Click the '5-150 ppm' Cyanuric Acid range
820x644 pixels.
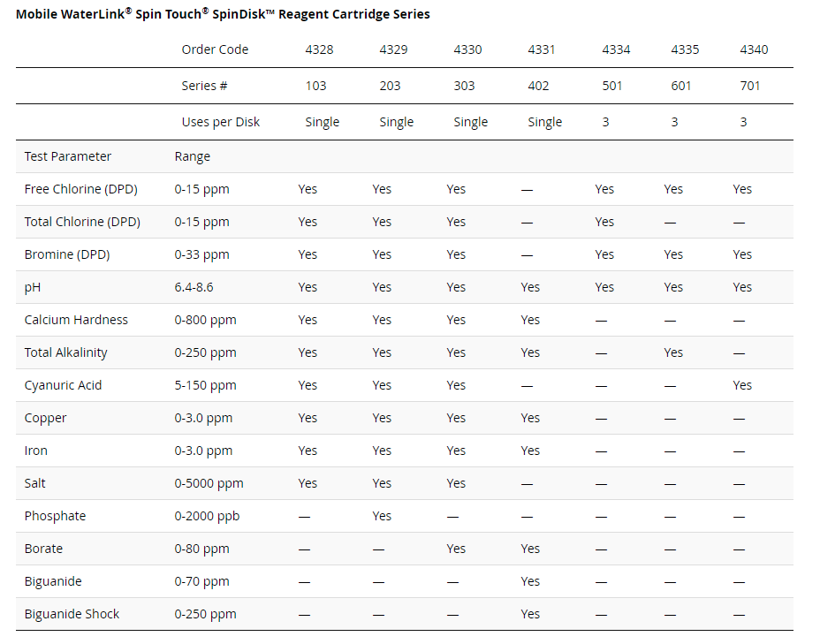click(x=206, y=386)
